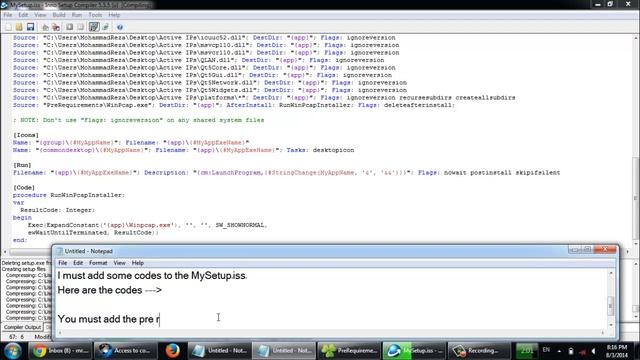Switch to the Compiler Output tab
The height and width of the screenshot is (360, 640).
coord(22,327)
